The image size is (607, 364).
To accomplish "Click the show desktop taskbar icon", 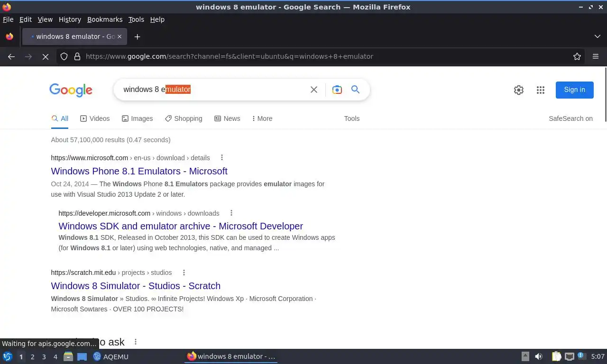I will pyautogui.click(x=82, y=356).
